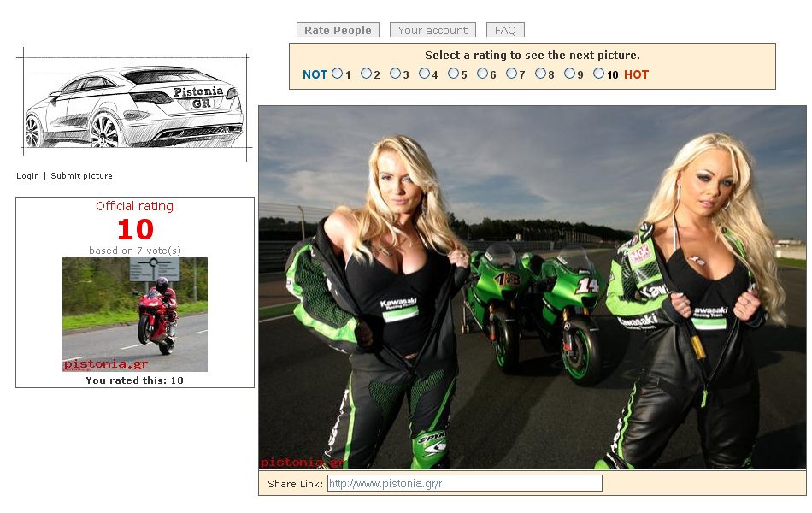Select rating 5 radio button
This screenshot has width=812, height=513.
tap(453, 74)
